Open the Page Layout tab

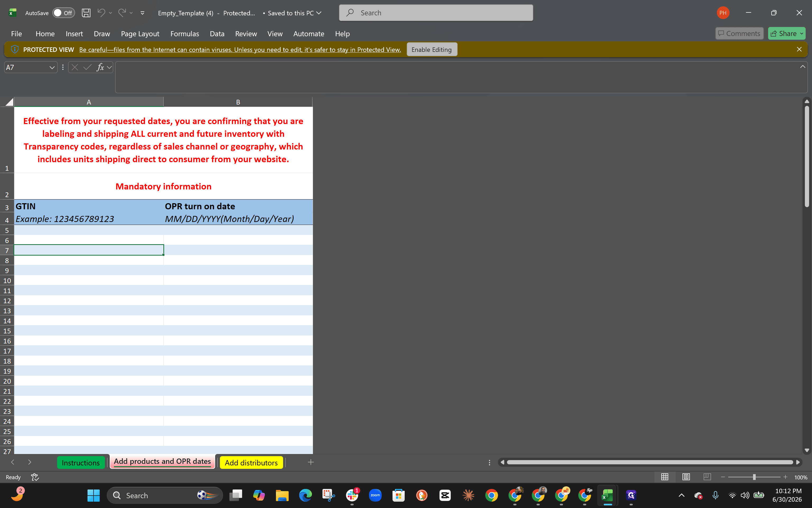[140, 34]
